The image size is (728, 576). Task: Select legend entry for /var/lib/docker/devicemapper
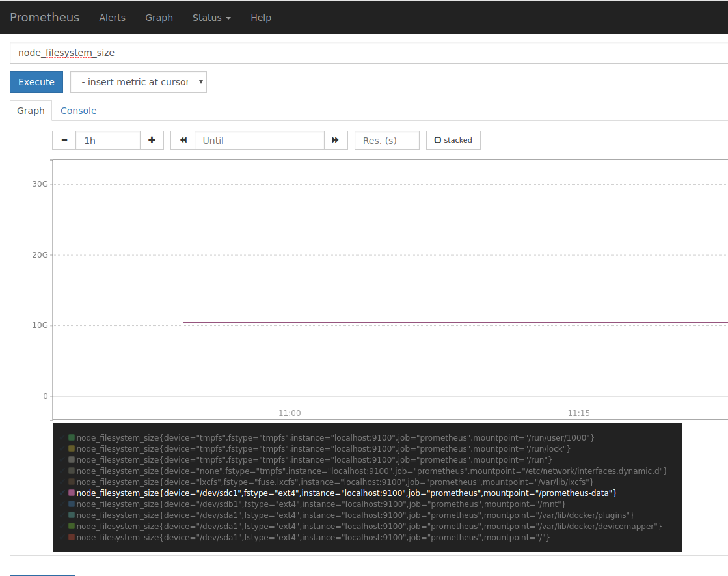(x=369, y=527)
